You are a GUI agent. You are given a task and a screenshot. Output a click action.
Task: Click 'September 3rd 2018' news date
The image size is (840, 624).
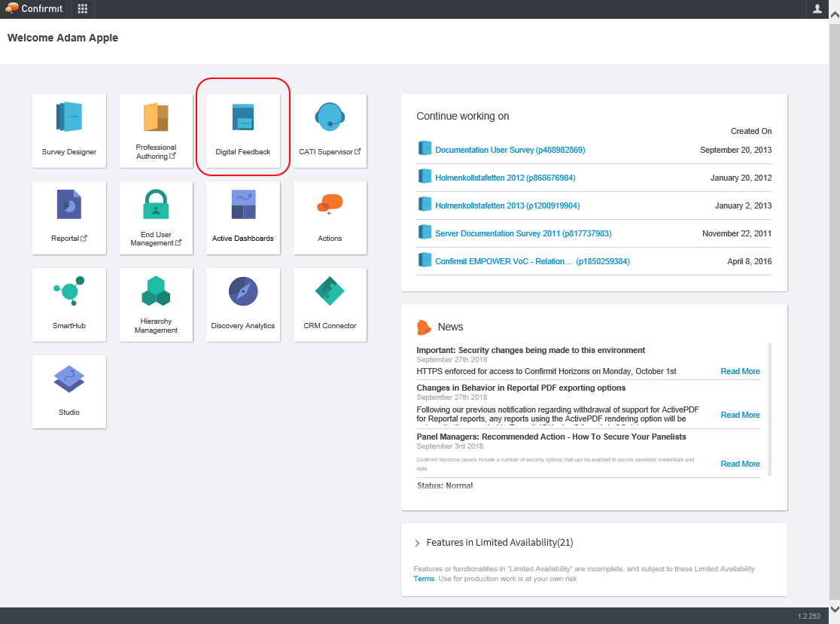450,446
